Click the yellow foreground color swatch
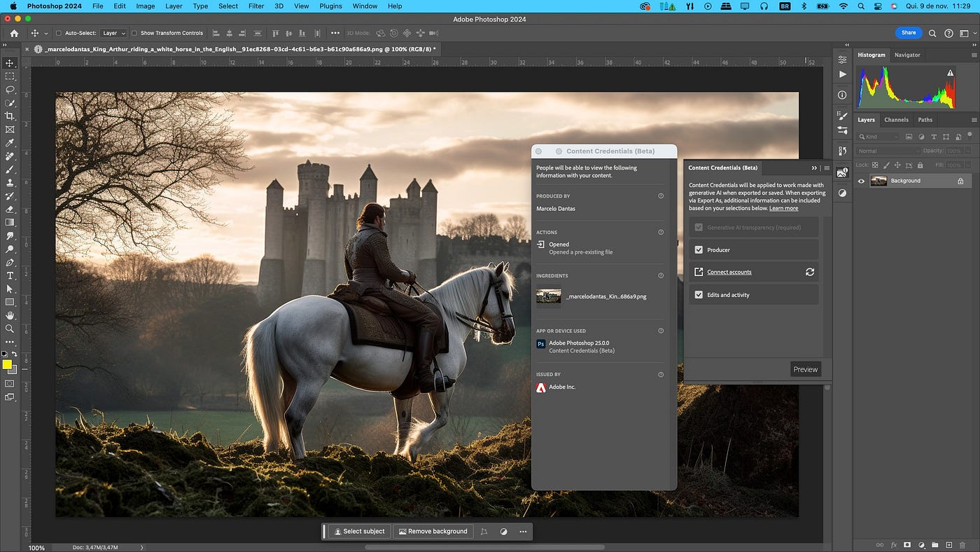Viewport: 980px width, 552px height. (7, 365)
